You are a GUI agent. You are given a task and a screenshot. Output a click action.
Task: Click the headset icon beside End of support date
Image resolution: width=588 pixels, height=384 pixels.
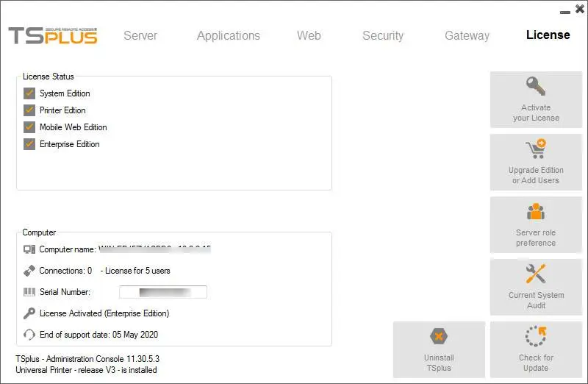click(x=29, y=335)
